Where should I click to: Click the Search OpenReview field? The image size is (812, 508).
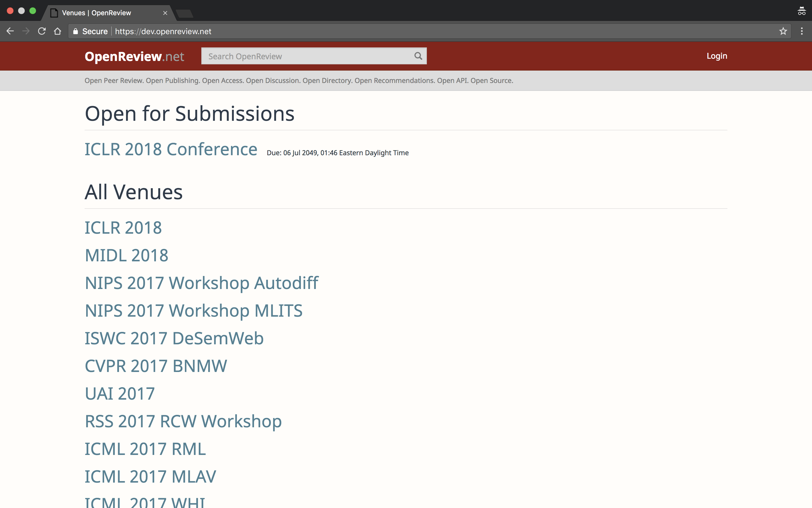[314, 56]
